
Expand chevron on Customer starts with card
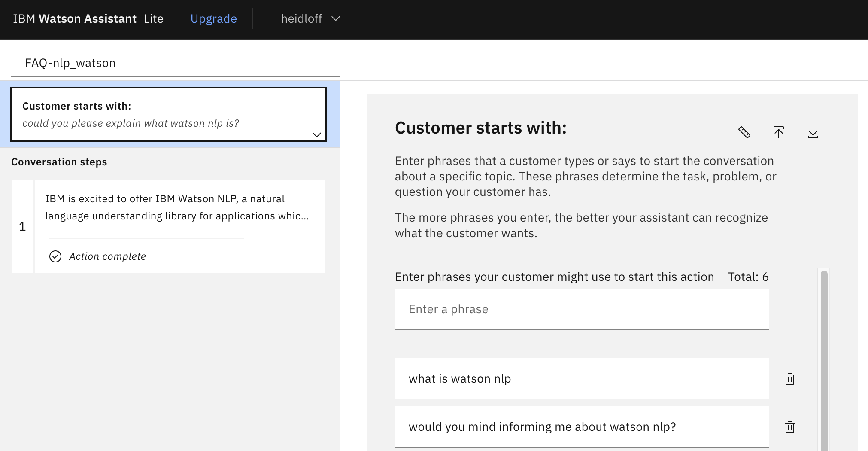[x=317, y=134]
